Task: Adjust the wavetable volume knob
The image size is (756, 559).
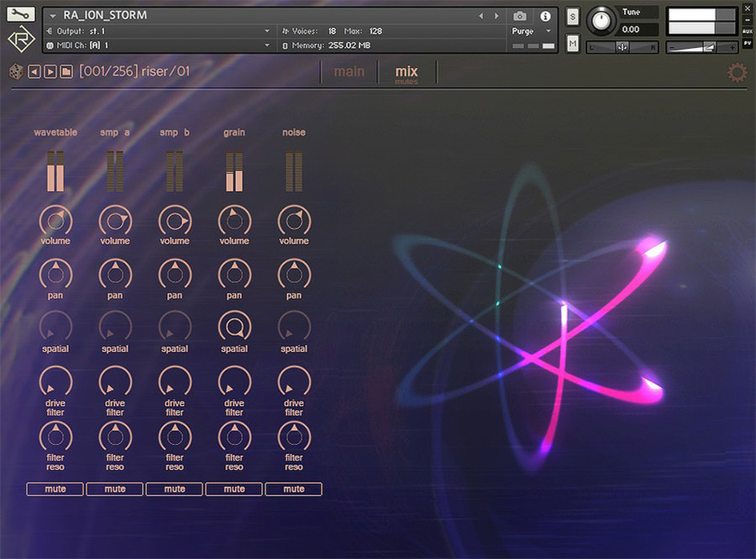Action: [x=55, y=222]
